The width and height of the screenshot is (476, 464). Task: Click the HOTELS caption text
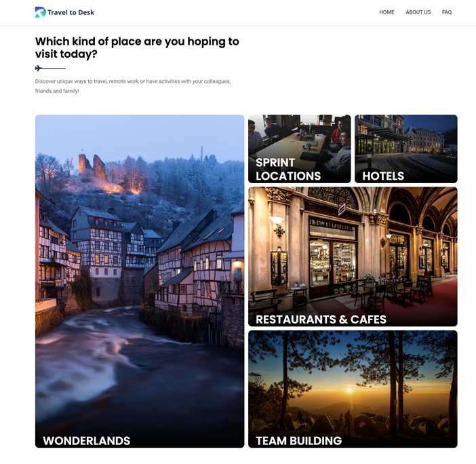(x=383, y=176)
